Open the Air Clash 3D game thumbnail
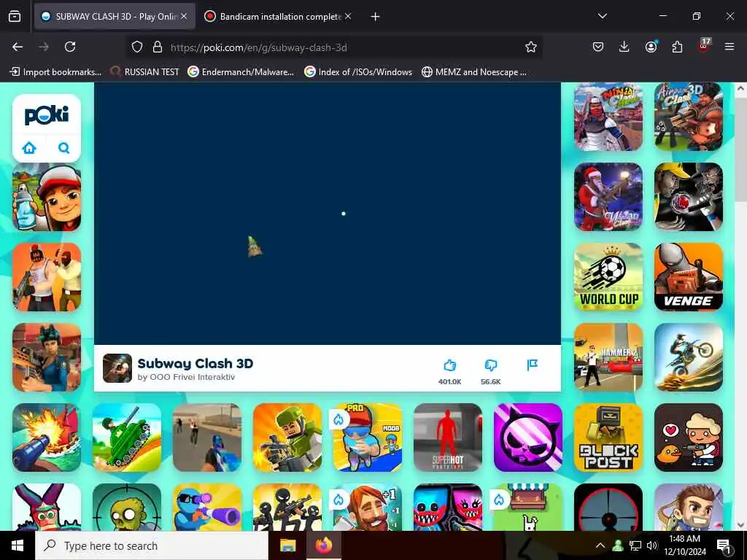The width and height of the screenshot is (747, 560). [689, 117]
